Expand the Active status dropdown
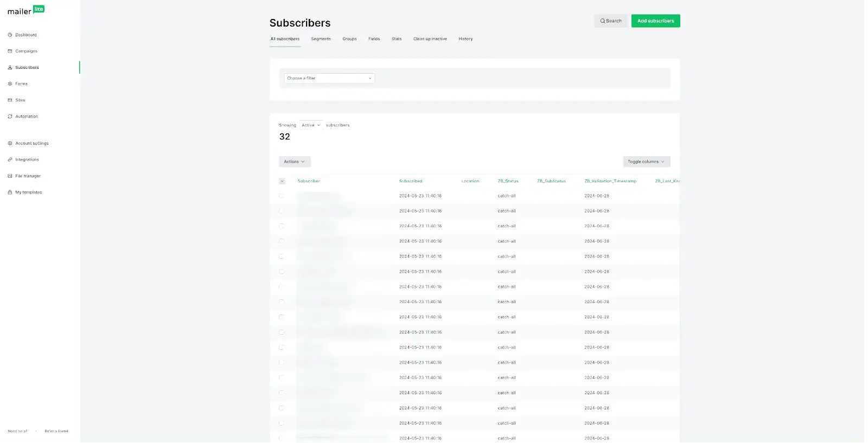 [311, 125]
